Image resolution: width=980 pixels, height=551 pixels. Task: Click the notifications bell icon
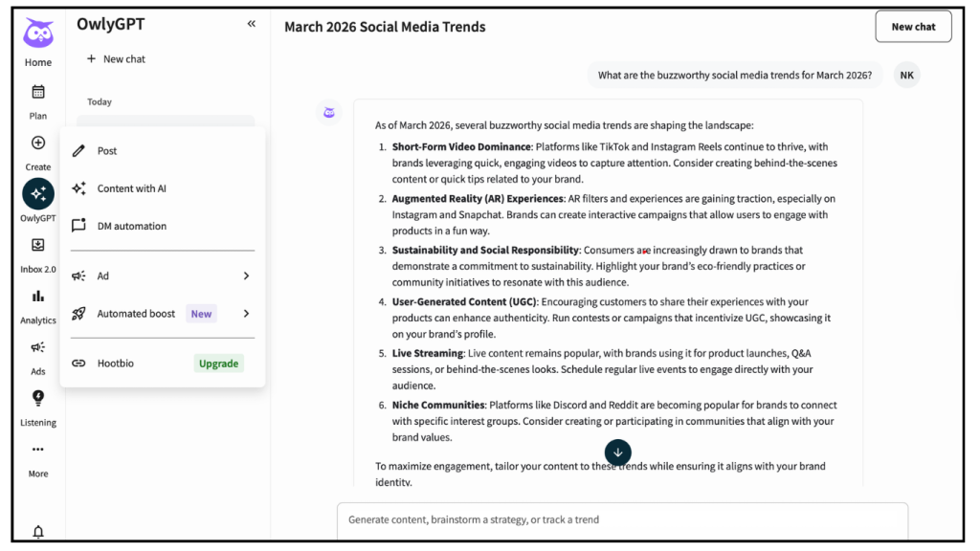click(38, 532)
